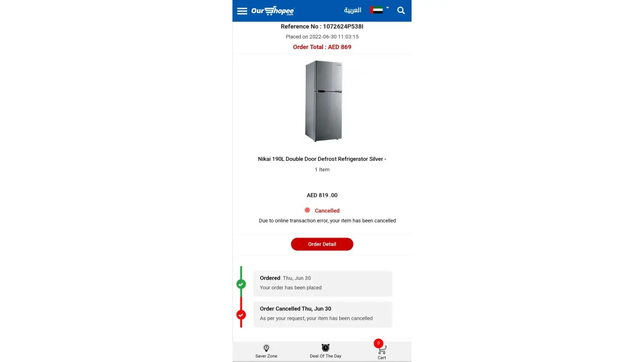Select the Deal Of The Day tab label
The height and width of the screenshot is (362, 644).
click(326, 356)
